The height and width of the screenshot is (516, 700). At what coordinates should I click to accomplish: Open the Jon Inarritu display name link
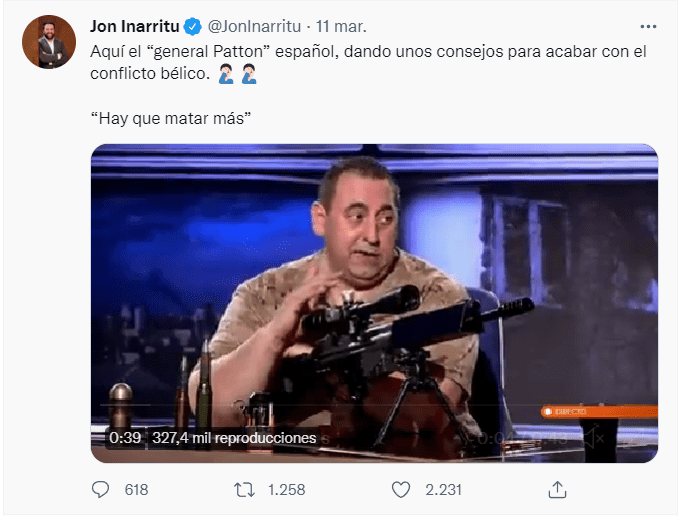[x=134, y=27]
